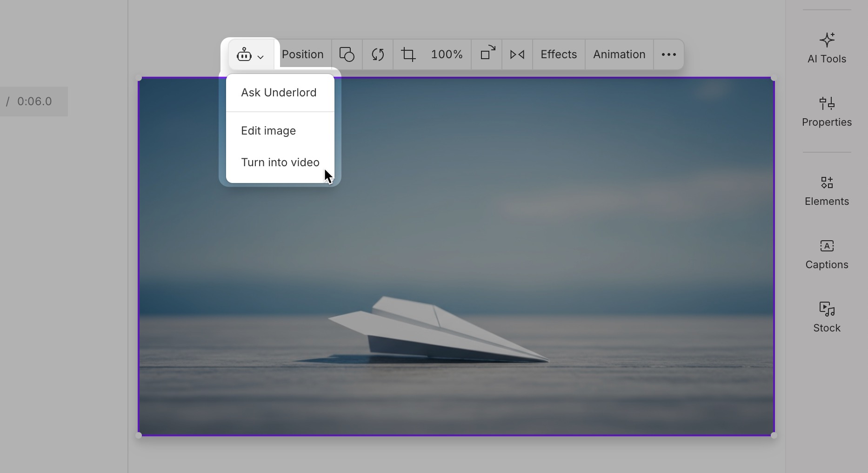Open the 100% zoom control
This screenshot has width=868, height=473.
[446, 54]
